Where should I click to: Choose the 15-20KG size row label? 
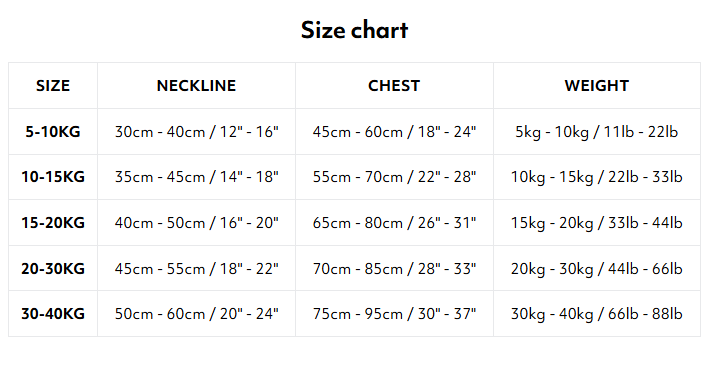pos(53,223)
